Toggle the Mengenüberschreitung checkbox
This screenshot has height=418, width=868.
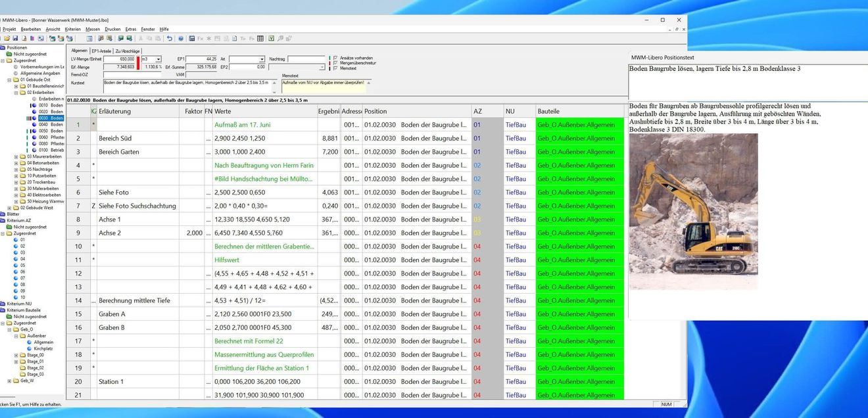[x=336, y=63]
